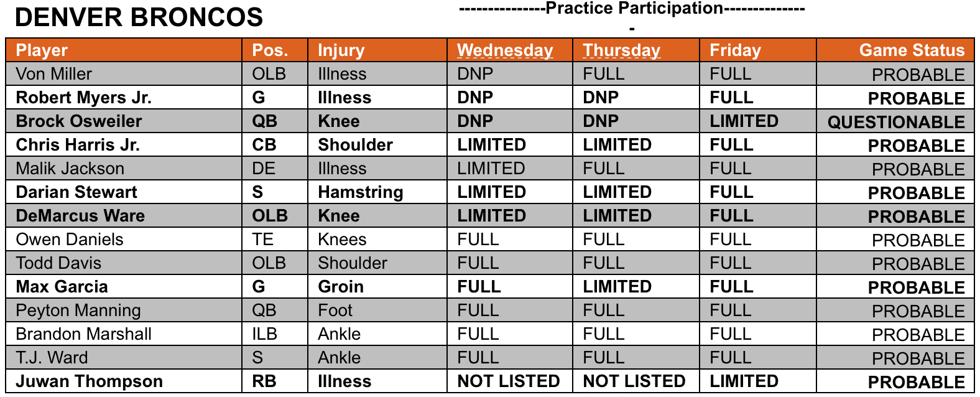Click Juwan Thompson's Wednesday NOT LISTED cell
The width and height of the screenshot is (980, 397).
509,381
